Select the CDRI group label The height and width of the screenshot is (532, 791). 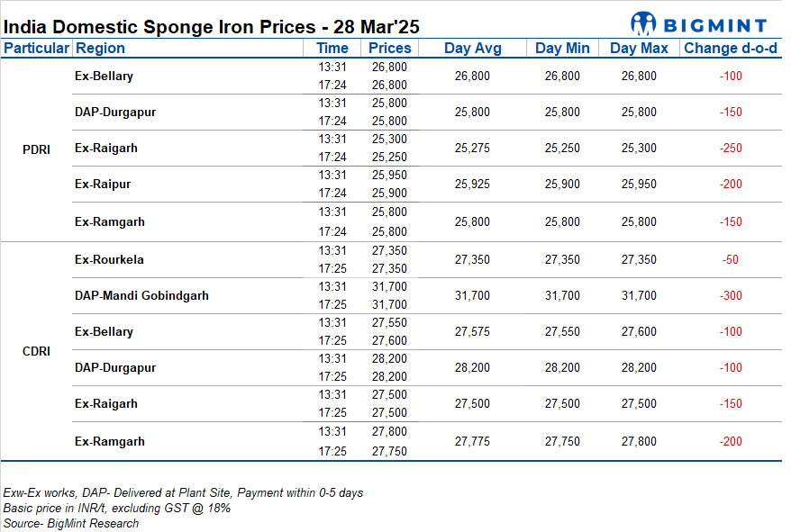(x=36, y=351)
